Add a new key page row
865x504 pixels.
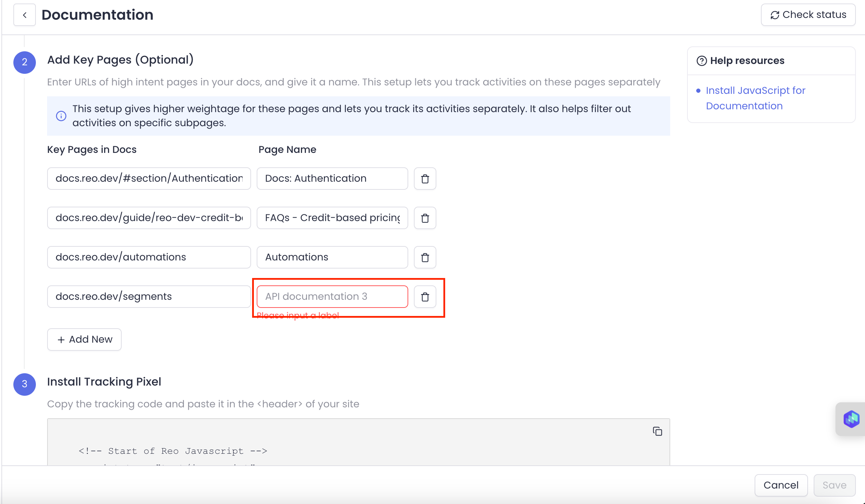tap(84, 340)
